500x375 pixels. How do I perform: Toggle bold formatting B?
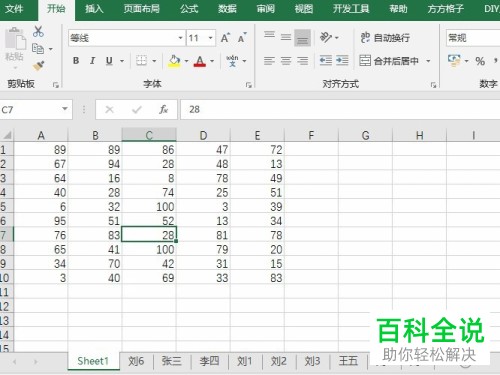click(76, 61)
